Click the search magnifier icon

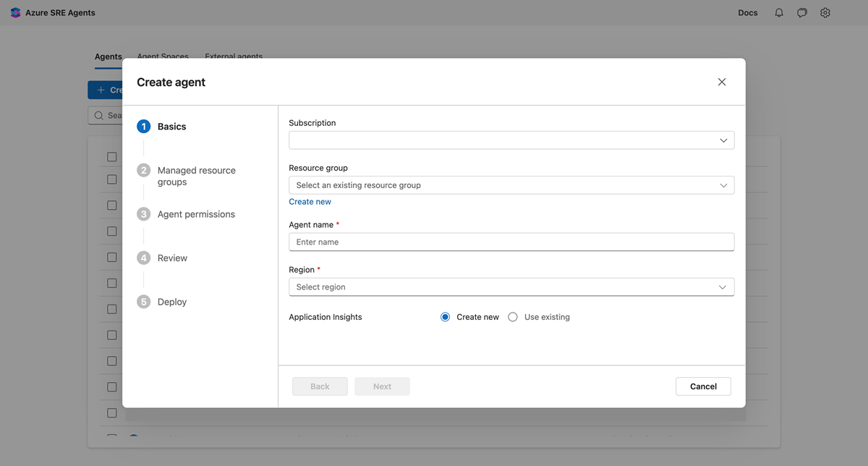[99, 115]
